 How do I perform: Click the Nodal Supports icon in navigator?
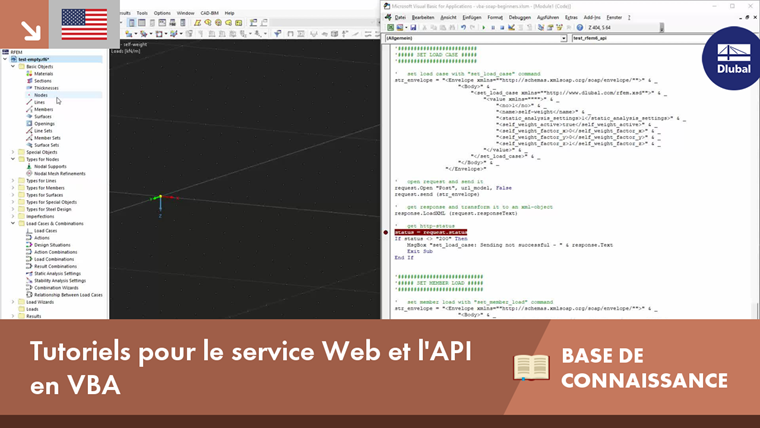tap(29, 166)
